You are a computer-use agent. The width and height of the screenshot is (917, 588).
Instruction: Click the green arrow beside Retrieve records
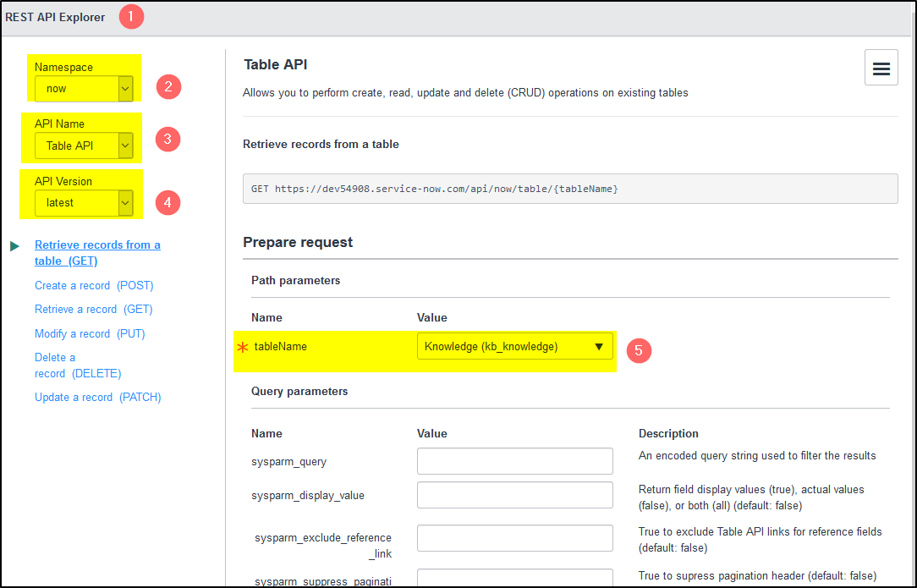[14, 246]
